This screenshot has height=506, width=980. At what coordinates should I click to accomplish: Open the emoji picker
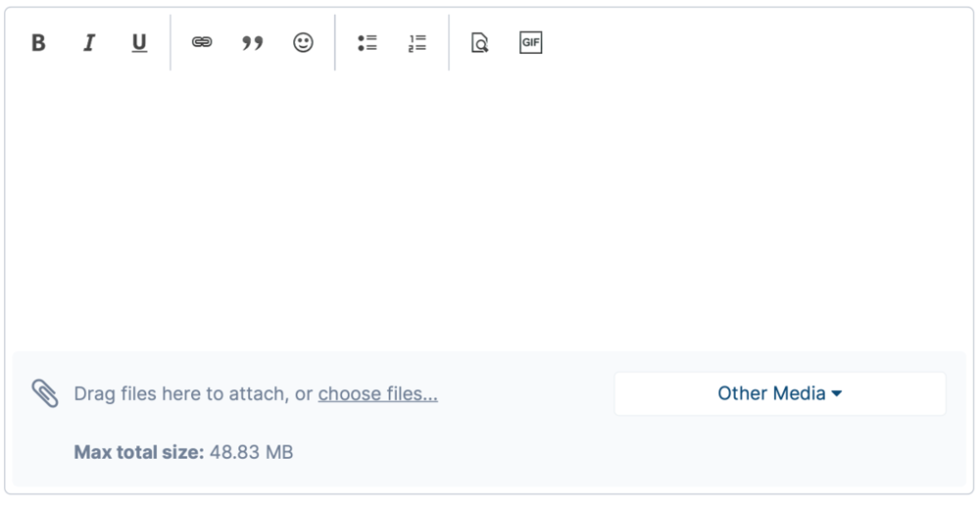(304, 43)
